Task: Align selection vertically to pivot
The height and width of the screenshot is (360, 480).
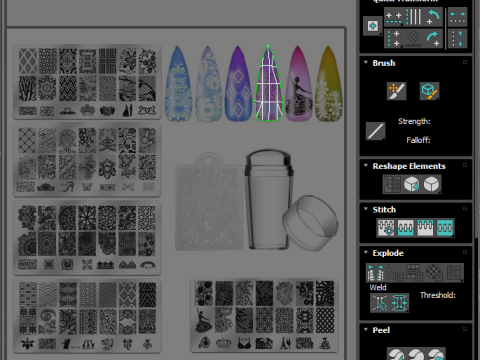Action: click(394, 38)
